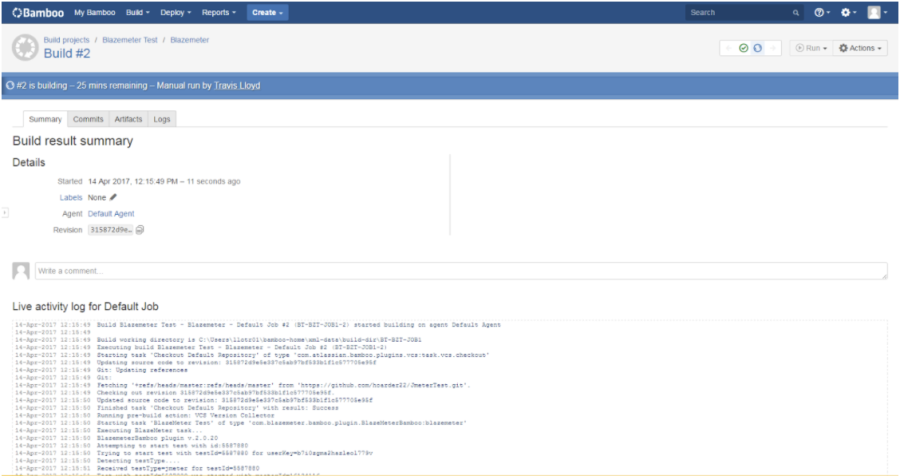Click the blue in-progress build icon
The width and height of the screenshot is (900, 476).
[758, 48]
